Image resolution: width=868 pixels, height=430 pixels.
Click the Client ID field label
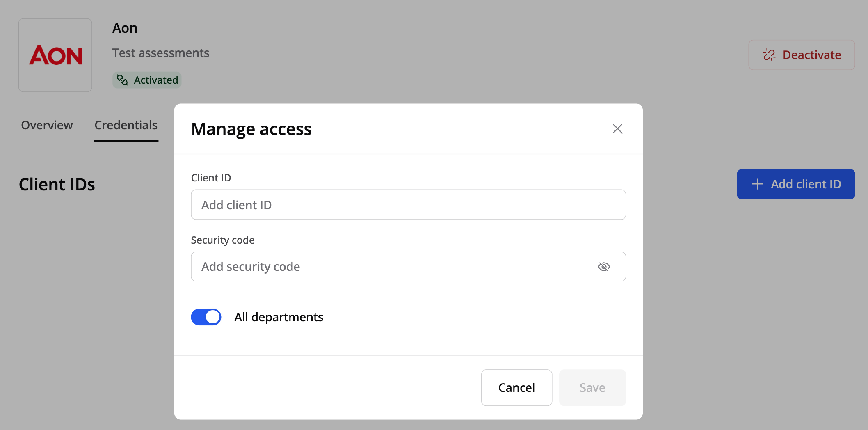point(211,178)
